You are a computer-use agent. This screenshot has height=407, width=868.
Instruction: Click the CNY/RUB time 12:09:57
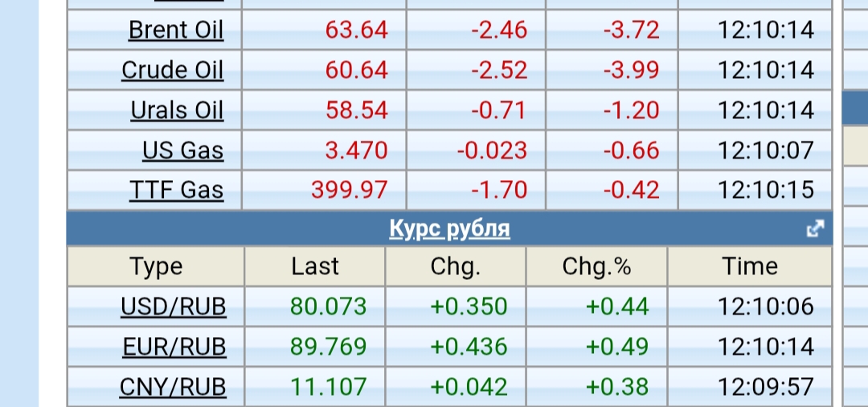tap(765, 388)
